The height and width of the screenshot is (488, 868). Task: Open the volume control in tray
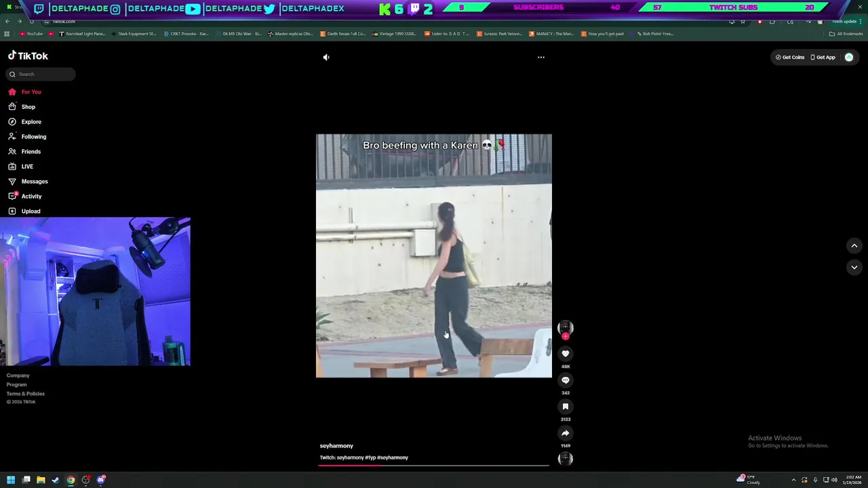834,480
